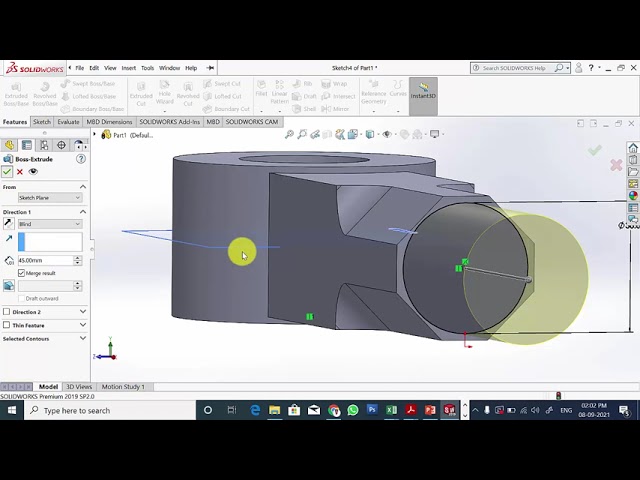Toggle Hide/Show Items eye icon
The height and width of the screenshot is (480, 640).
pyautogui.click(x=387, y=134)
